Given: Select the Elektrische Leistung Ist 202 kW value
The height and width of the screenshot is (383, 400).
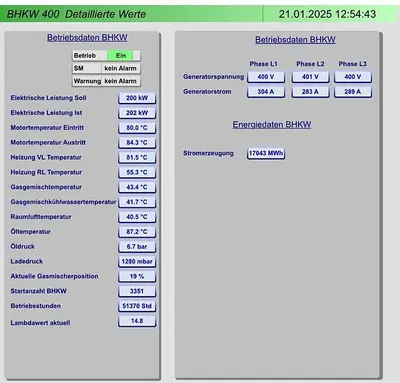Looking at the screenshot, I should click(x=137, y=113).
